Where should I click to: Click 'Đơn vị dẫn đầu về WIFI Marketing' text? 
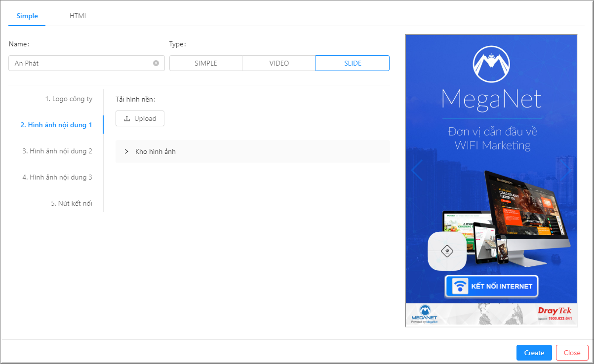[x=492, y=139]
